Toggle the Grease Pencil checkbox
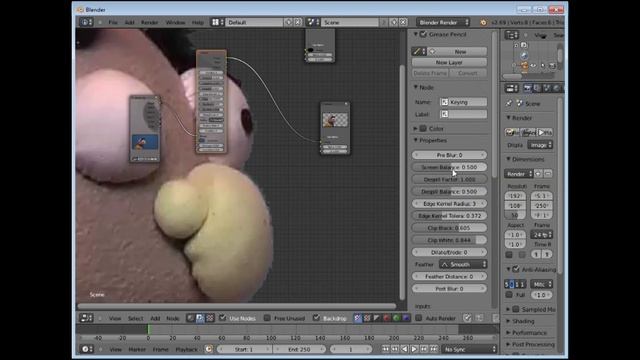640x360 pixels. 423,34
